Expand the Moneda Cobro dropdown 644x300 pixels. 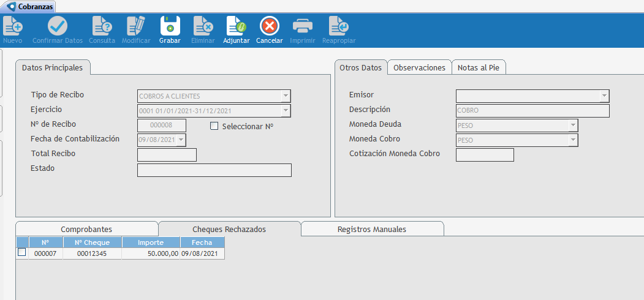[572, 140]
